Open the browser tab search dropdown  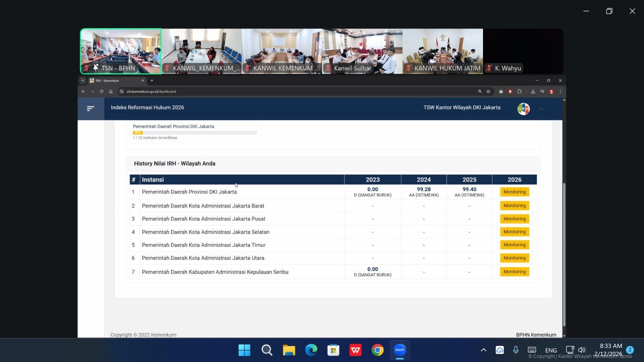(x=83, y=80)
